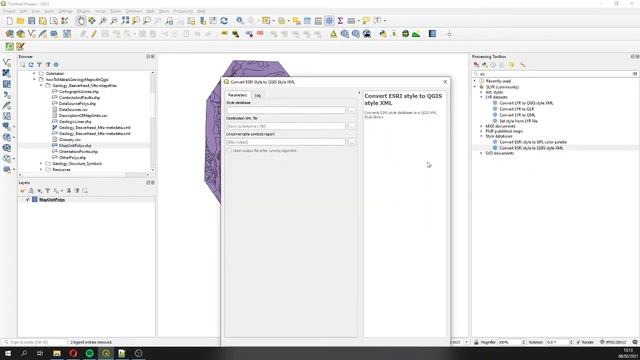Open the Help menu
The image size is (640, 360).
(201, 11)
